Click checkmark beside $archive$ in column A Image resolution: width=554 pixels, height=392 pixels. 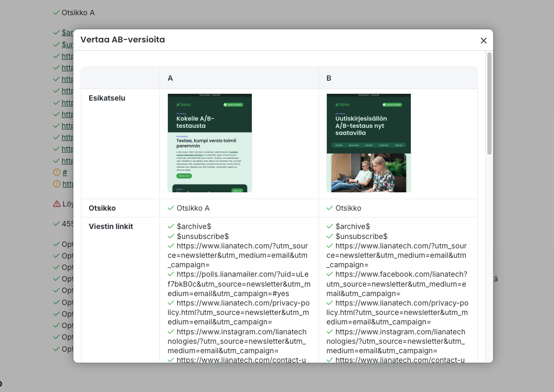pos(171,226)
